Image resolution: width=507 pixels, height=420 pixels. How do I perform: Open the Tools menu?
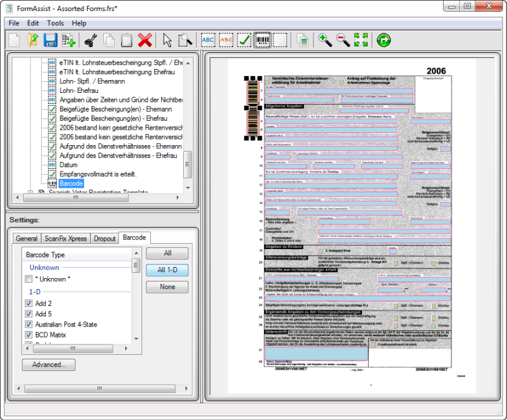[55, 23]
